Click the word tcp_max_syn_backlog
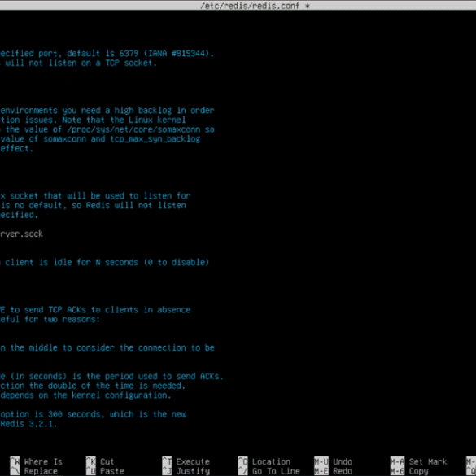The image size is (476, 476). [155, 139]
